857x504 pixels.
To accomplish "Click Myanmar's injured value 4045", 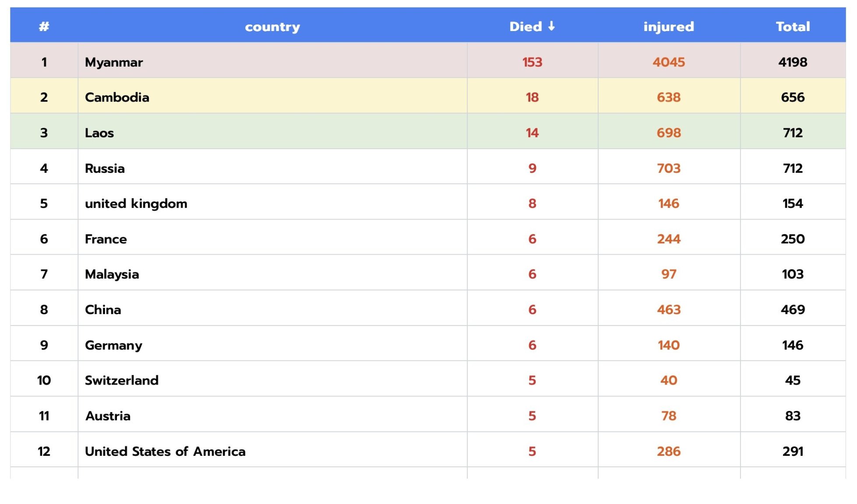I will [669, 62].
